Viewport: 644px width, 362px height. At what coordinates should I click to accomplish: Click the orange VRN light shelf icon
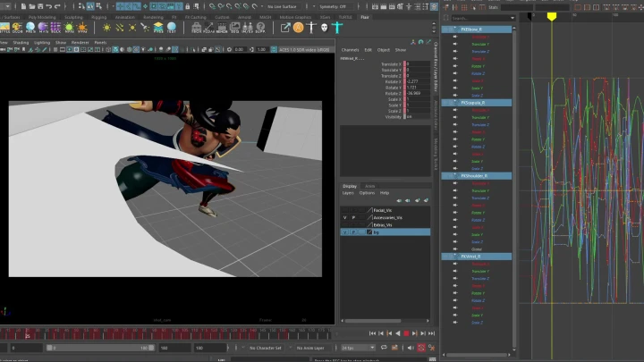82,28
